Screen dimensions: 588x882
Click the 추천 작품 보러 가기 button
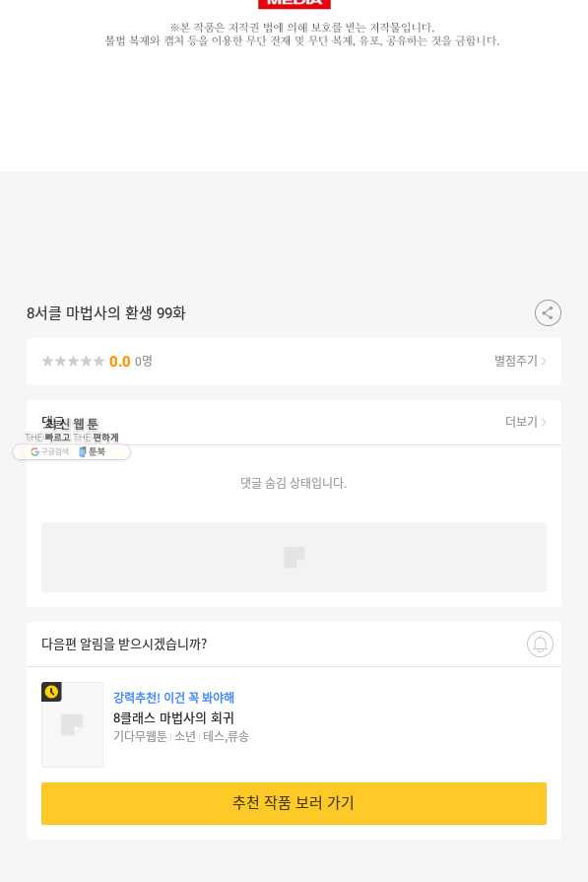294,803
